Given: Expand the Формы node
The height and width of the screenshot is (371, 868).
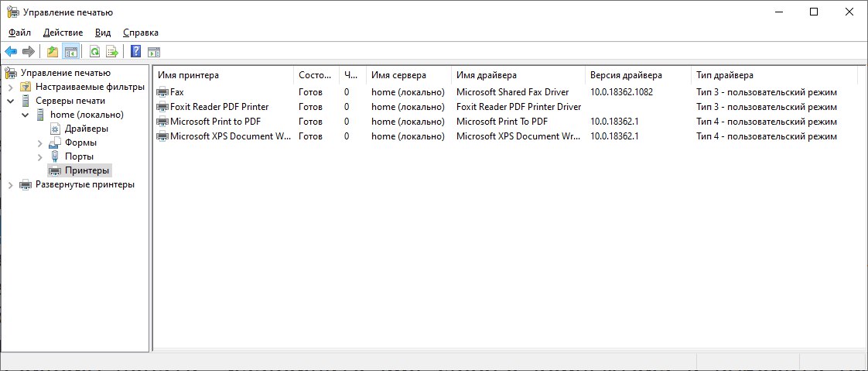Looking at the screenshot, I should pos(40,143).
